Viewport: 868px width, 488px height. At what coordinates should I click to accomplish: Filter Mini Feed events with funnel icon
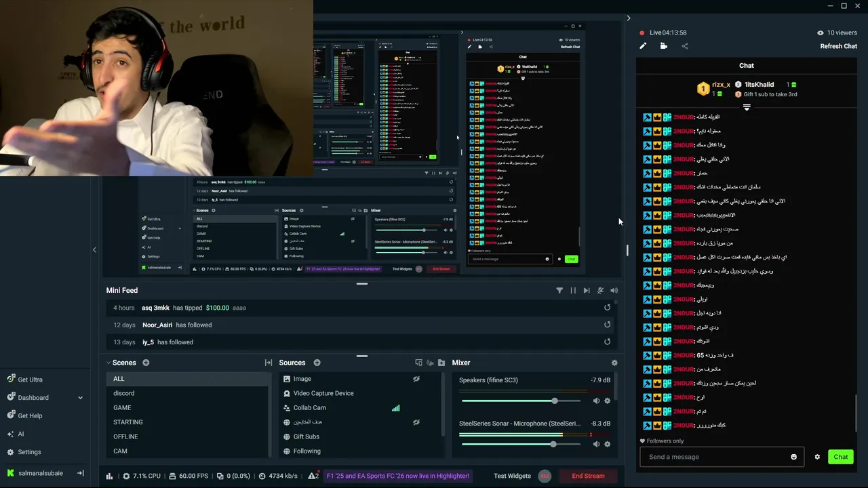coord(559,290)
